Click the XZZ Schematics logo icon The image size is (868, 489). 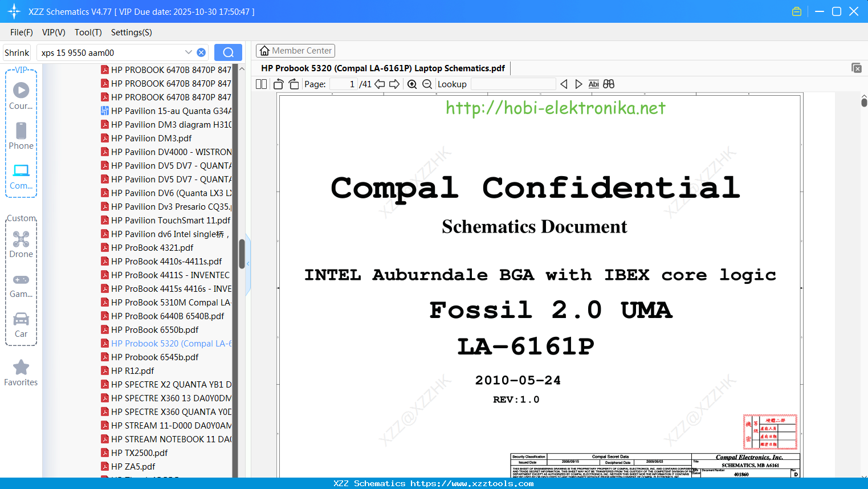14,11
